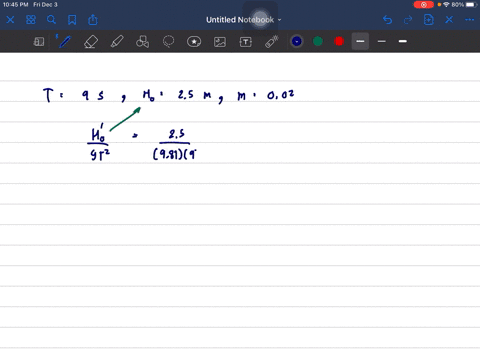
Task: Undo the last stroke
Action: click(387, 20)
